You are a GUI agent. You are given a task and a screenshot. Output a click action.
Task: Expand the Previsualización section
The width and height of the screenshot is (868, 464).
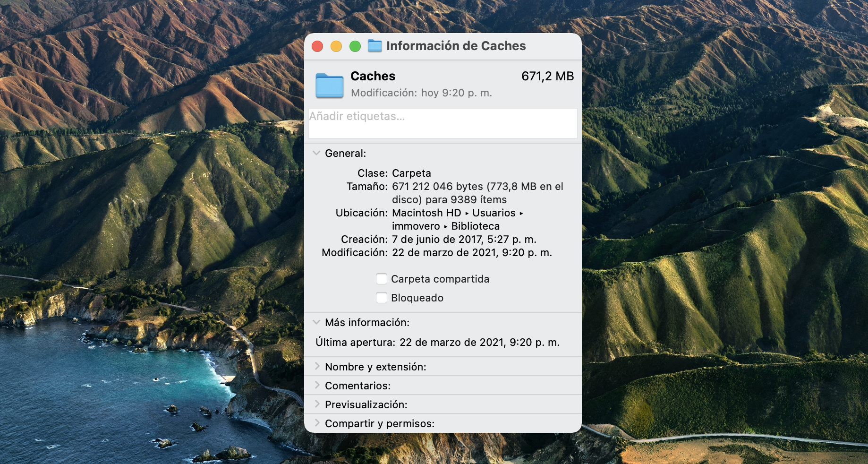317,404
